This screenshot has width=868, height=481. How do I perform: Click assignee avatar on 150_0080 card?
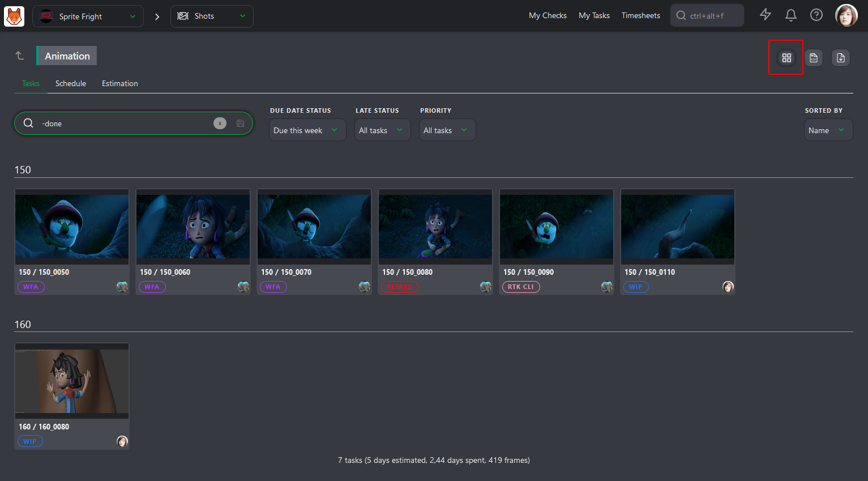[x=486, y=287]
